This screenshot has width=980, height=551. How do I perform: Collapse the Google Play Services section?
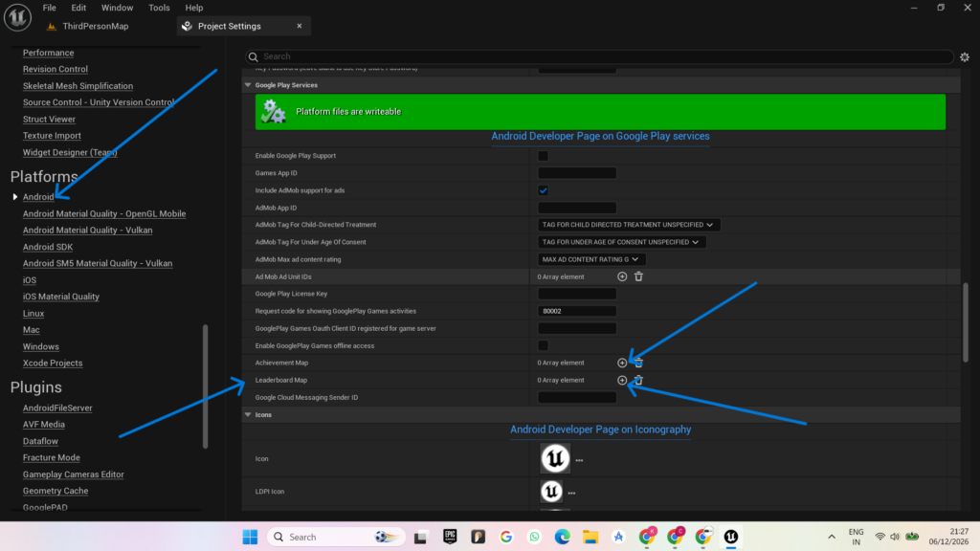coord(248,85)
